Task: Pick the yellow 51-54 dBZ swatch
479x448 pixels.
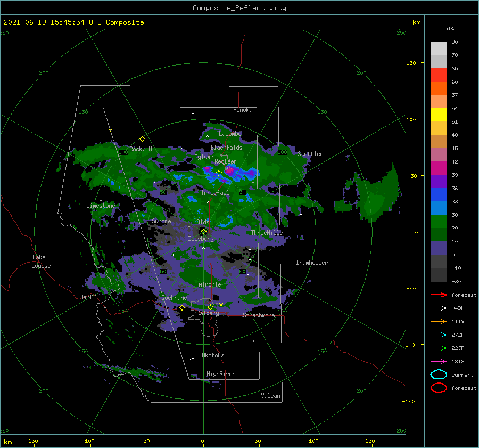Action: tap(439, 115)
